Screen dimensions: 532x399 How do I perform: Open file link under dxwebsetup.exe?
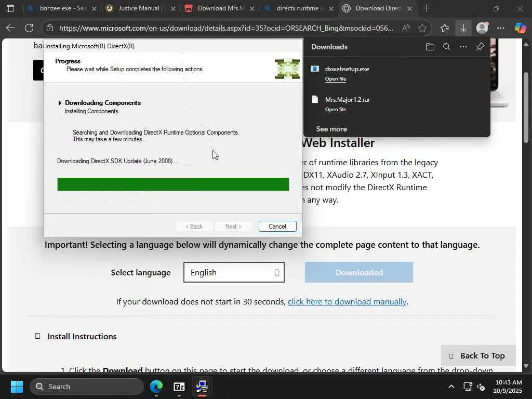click(336, 79)
